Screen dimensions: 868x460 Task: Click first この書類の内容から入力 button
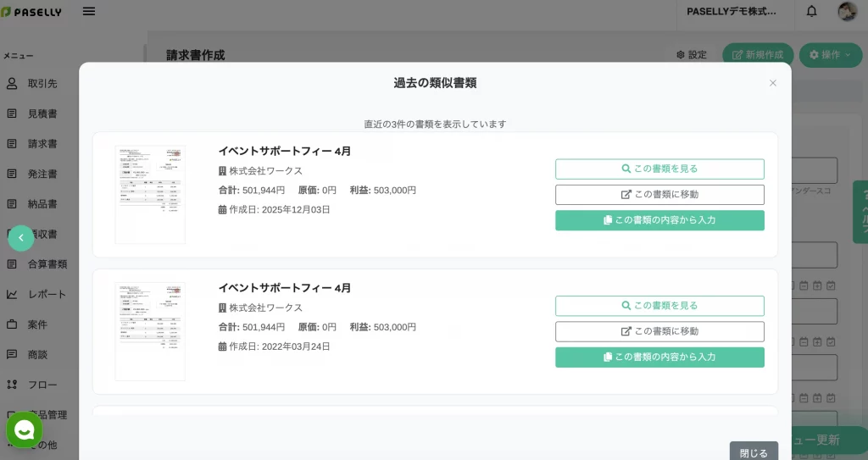pos(659,220)
